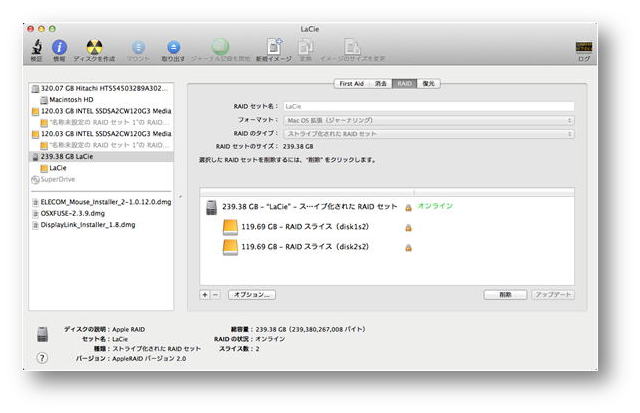Image resolution: width=640 pixels, height=413 pixels.
Task: Select OSXFUSE-2.3.9.dmg in sidebar
Action: click(101, 213)
